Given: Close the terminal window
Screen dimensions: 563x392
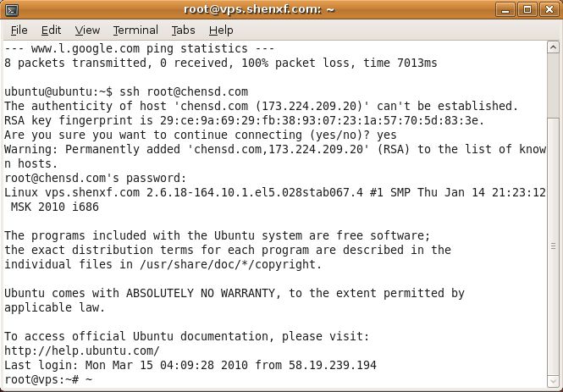Looking at the screenshot, I should click(x=549, y=9).
